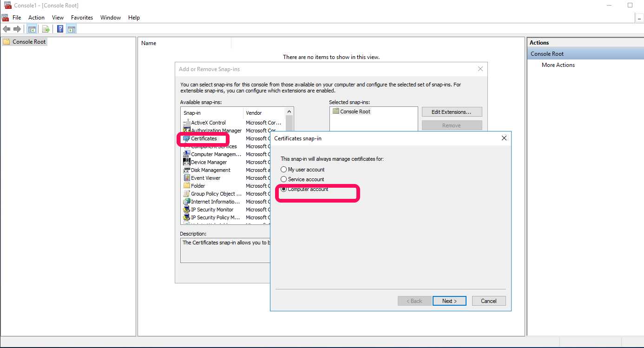Select the IP Security Monitor snap-in row

(226, 210)
